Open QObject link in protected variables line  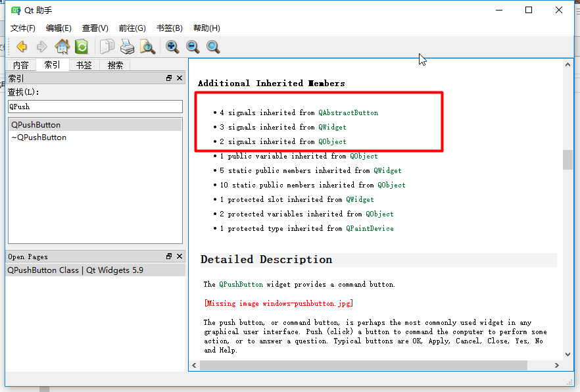[379, 214]
